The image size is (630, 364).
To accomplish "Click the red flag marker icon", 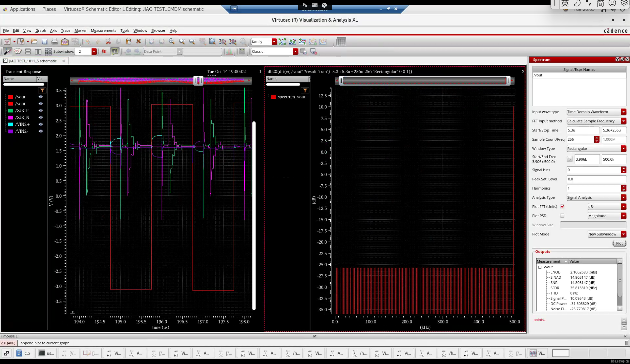I will [x=104, y=51].
